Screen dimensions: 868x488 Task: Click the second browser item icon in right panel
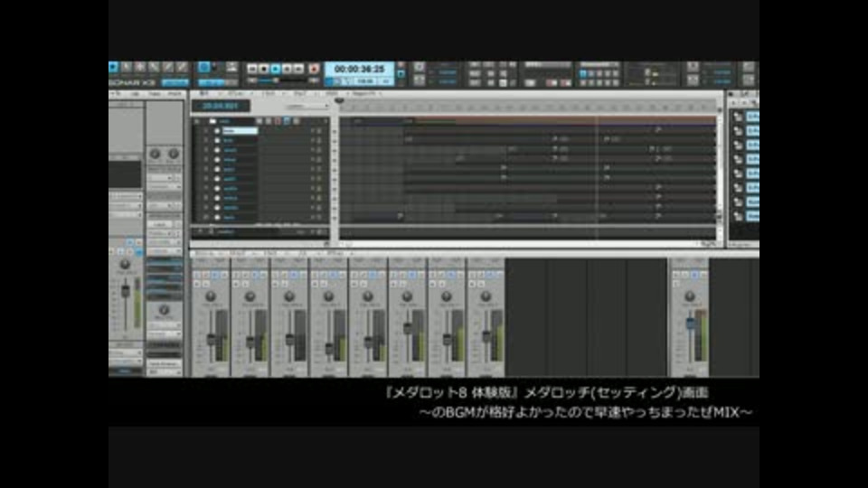click(x=738, y=130)
